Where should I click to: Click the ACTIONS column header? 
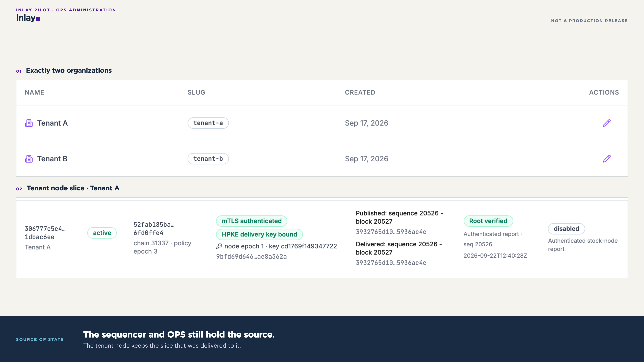pyautogui.click(x=604, y=93)
